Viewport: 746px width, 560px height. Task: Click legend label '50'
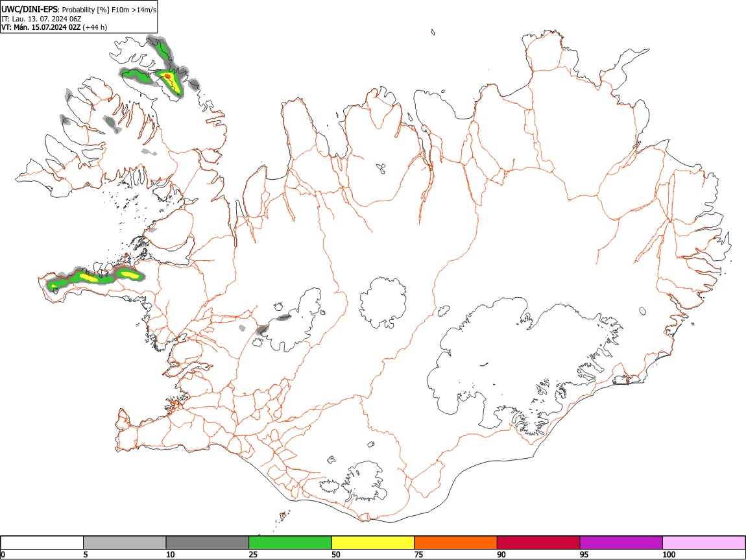[336, 554]
